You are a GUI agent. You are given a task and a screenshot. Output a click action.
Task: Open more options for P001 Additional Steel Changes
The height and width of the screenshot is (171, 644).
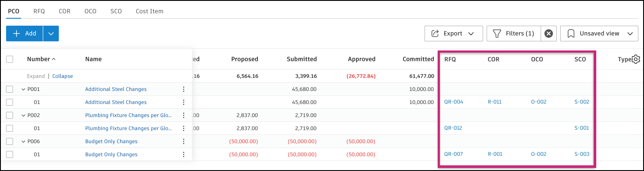pos(183,89)
